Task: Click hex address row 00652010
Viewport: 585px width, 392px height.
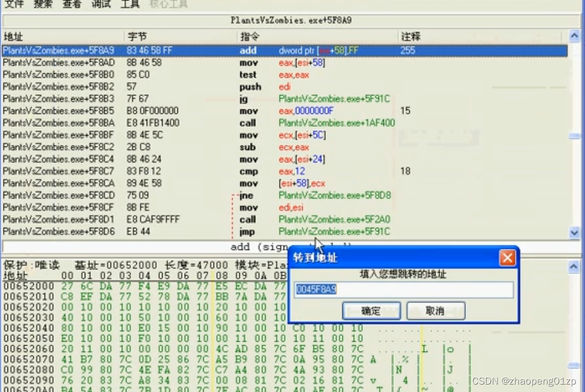Action: [x=29, y=296]
